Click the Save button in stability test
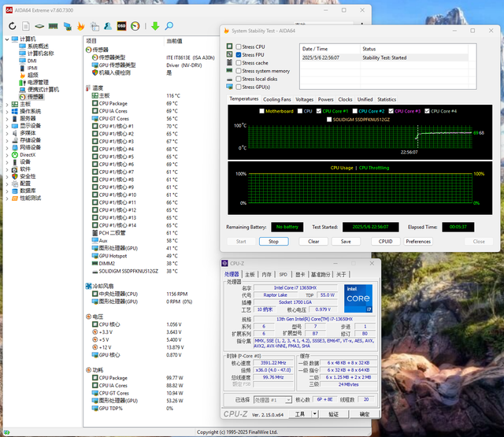Viewport: 504px width, 437px height. [346, 241]
